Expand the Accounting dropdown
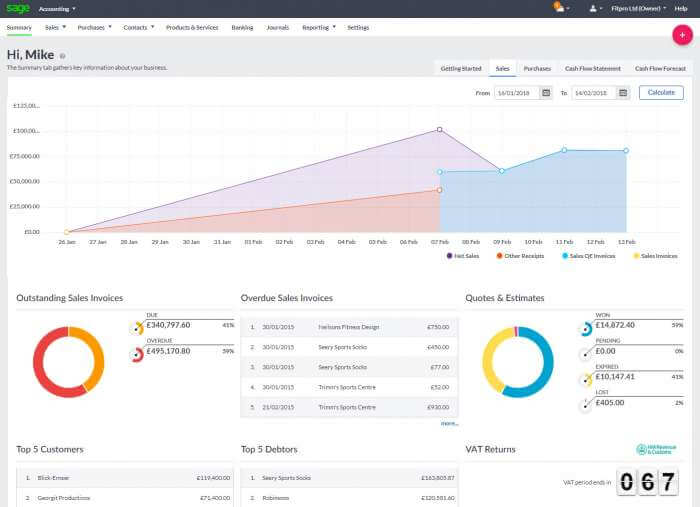 click(57, 9)
